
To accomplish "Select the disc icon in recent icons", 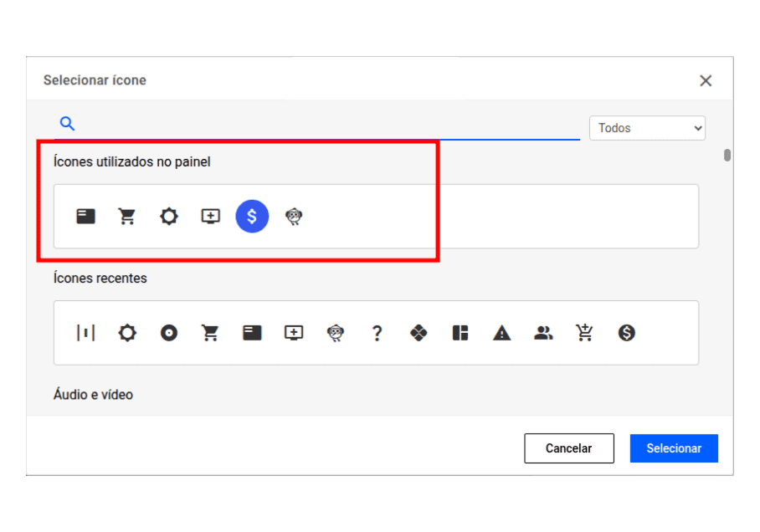I will [x=169, y=333].
